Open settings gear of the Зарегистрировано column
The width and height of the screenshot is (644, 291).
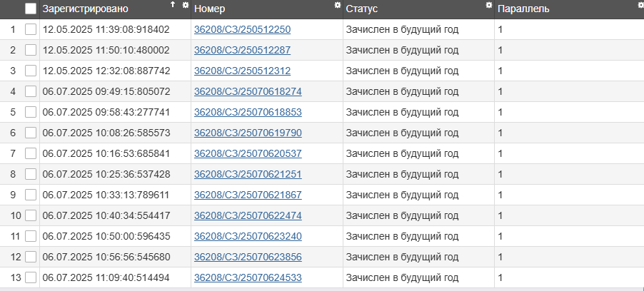click(x=186, y=5)
